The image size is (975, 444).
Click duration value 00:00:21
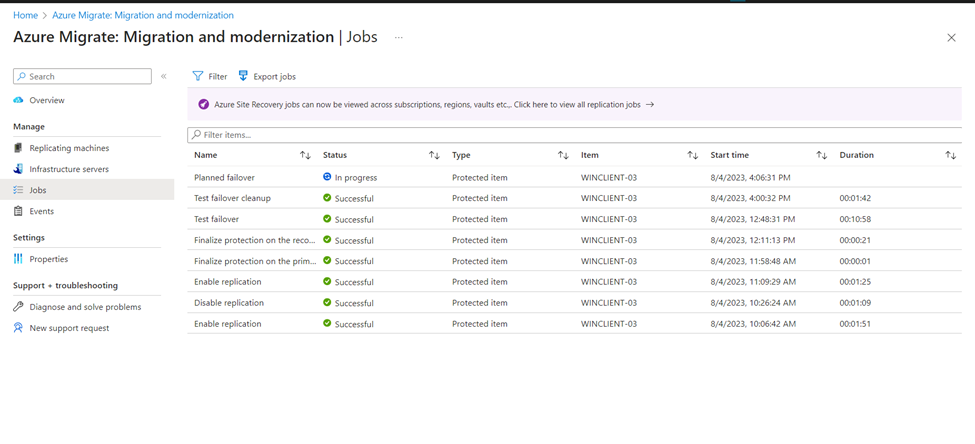coord(855,240)
